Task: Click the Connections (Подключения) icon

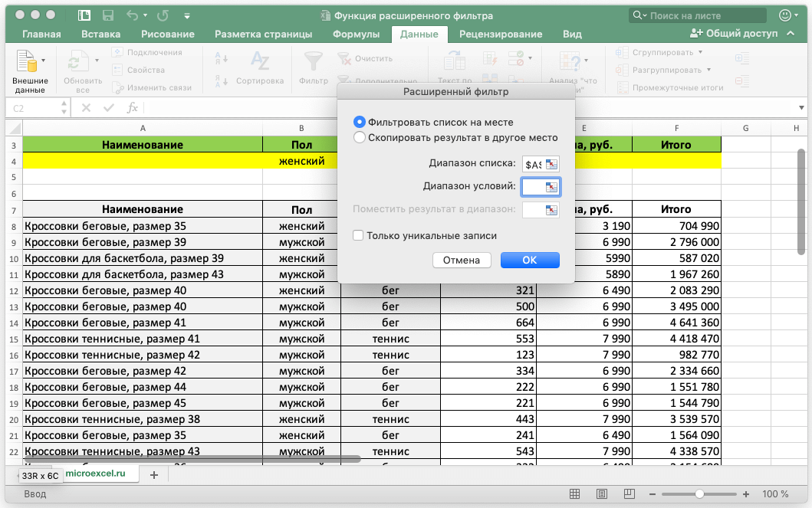Action: coord(117,52)
